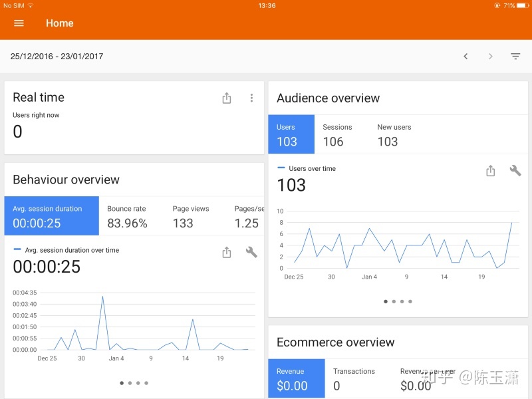
Task: Open Real time card overflow menu
Action: (251, 98)
